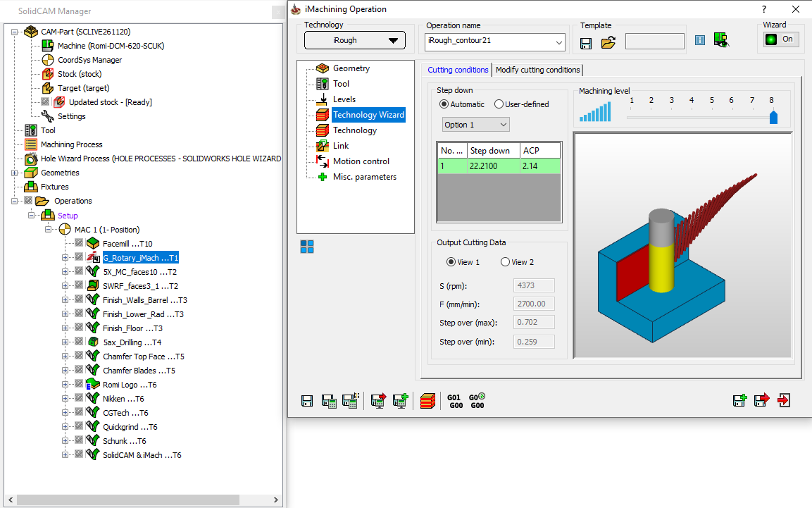812x508 pixels.
Task: Click the Load template folder icon
Action: [608, 43]
